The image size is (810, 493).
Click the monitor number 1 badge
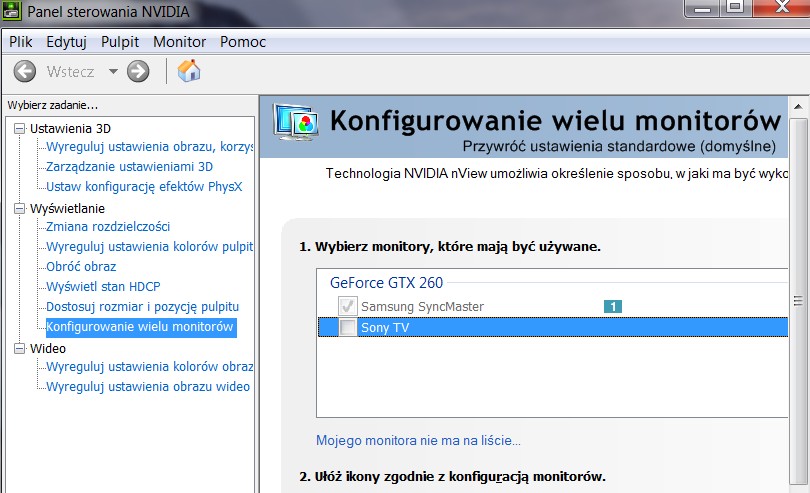pos(613,306)
